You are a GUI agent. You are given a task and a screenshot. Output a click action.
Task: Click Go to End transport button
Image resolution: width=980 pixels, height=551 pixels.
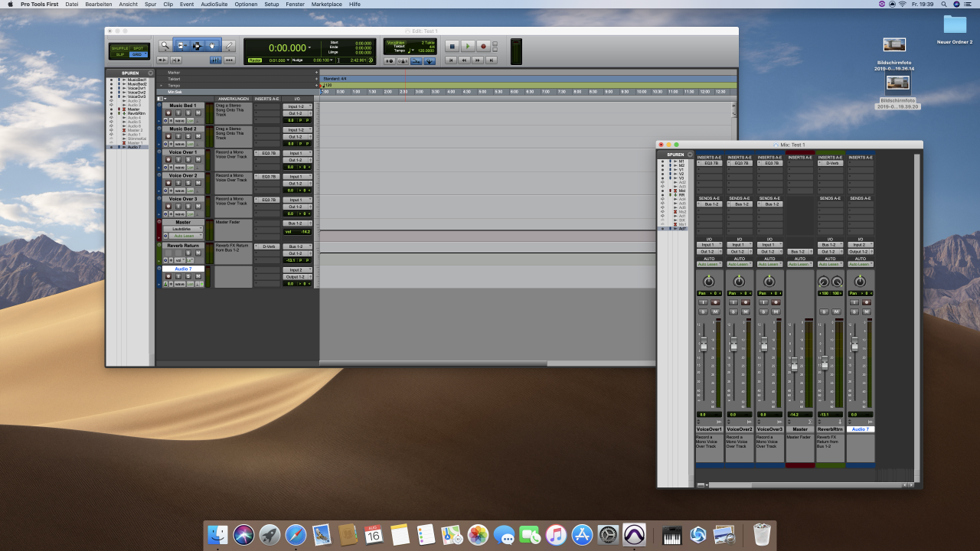click(492, 60)
